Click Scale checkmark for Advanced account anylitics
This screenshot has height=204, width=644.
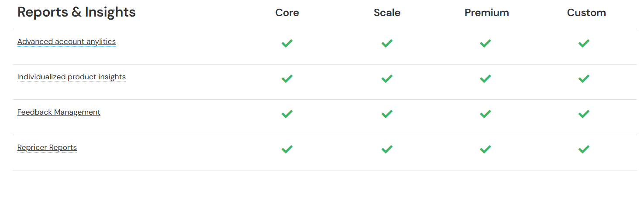(x=387, y=44)
